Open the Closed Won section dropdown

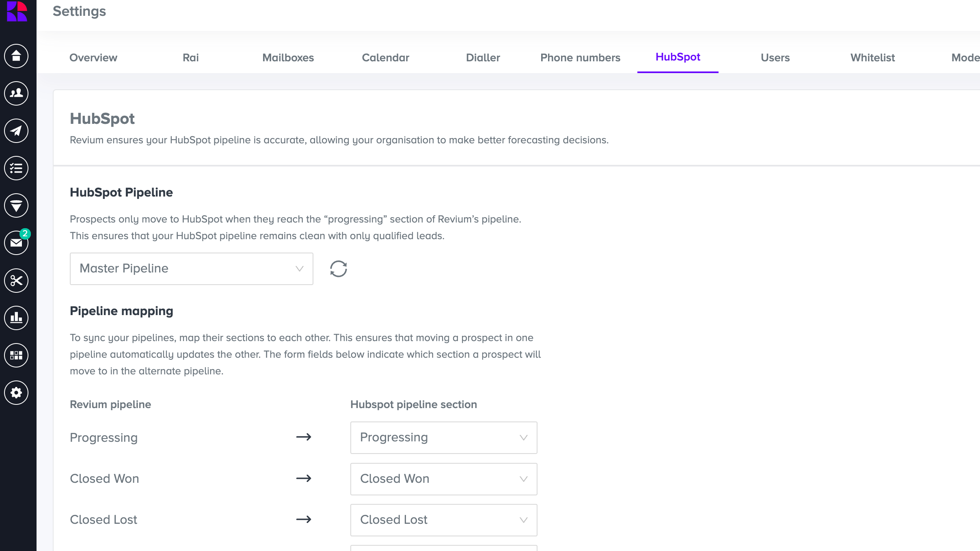[x=443, y=479]
